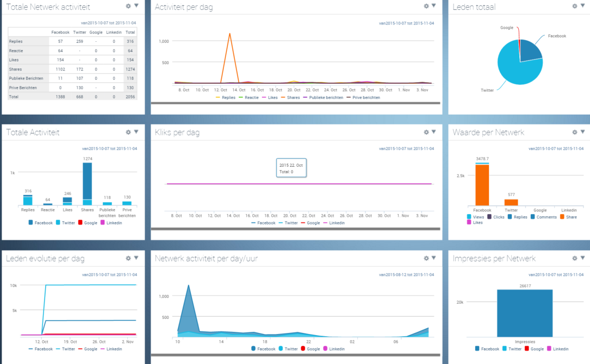This screenshot has height=364, width=590.
Task: Toggle Shares series in Activiteit per dag legend
Action: click(292, 97)
